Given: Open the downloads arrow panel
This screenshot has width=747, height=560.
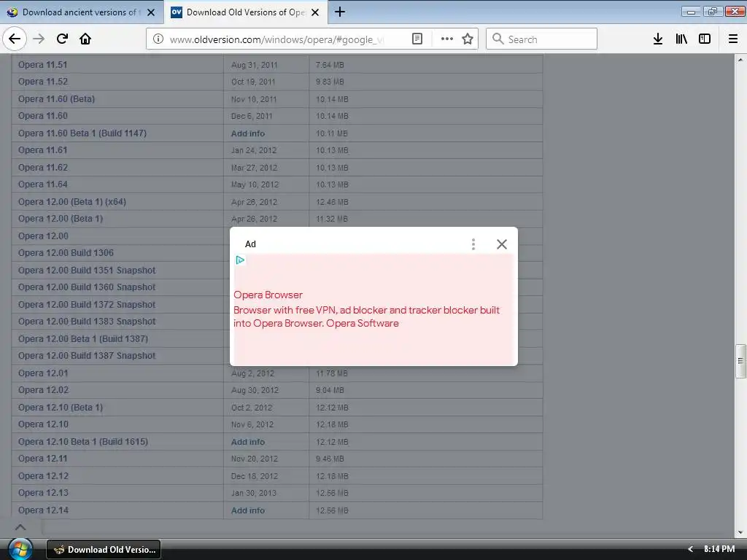Looking at the screenshot, I should point(658,39).
